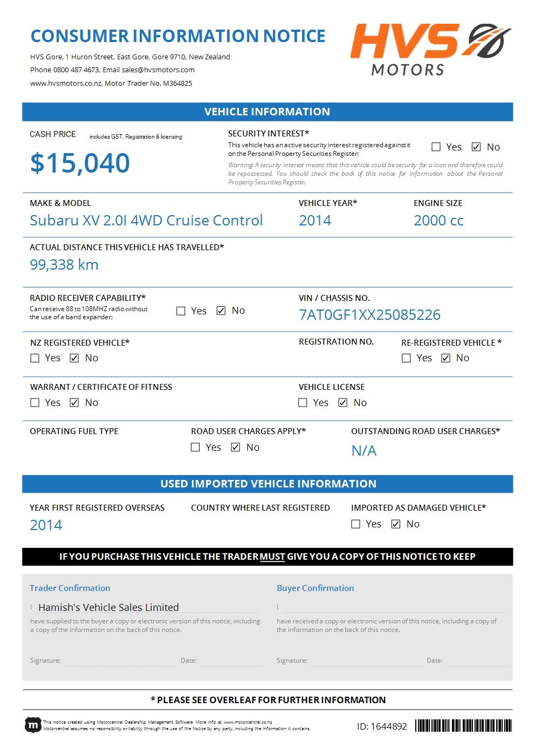Tick Yes for Road User Charges Apply
Image resolution: width=535 pixels, height=756 pixels.
click(196, 448)
